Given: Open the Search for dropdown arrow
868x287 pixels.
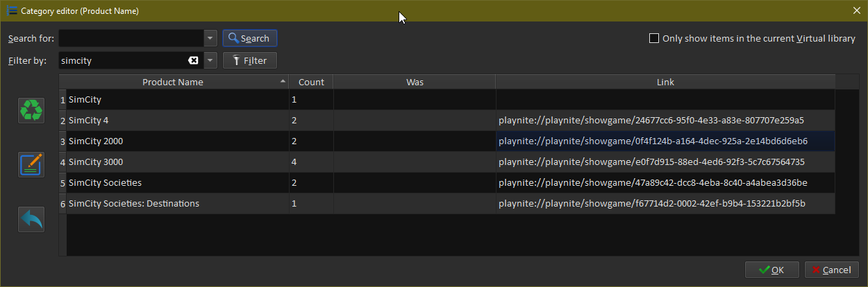Looking at the screenshot, I should coord(211,38).
